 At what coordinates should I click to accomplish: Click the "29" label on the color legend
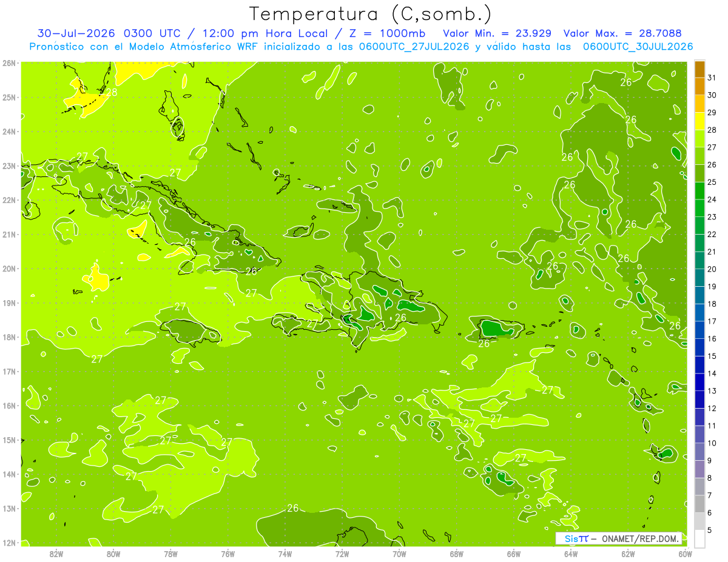(x=712, y=113)
